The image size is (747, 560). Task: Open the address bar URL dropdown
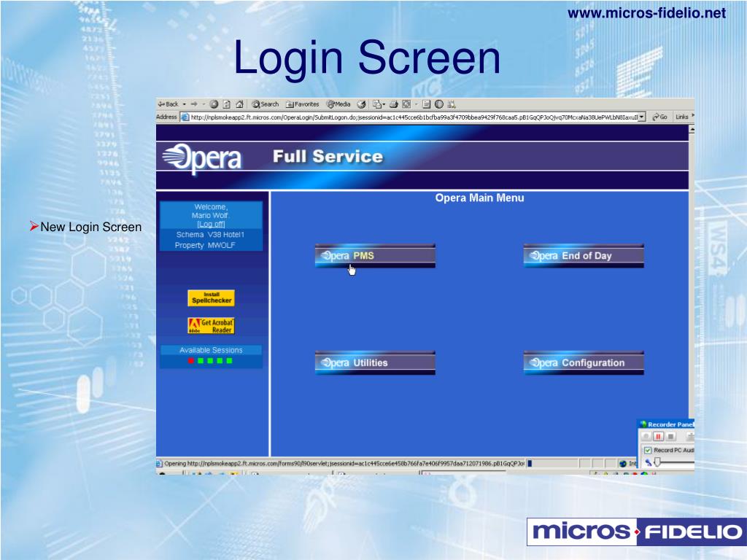[642, 117]
